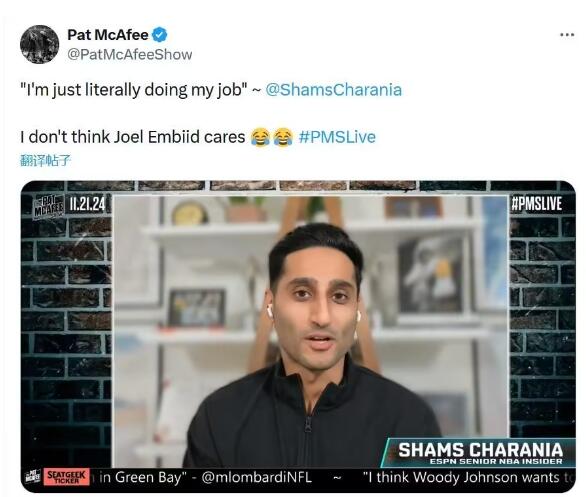This screenshot has height=497, width=586.
Task: Click the small Pat McAfee ticker logo
Action: [x=33, y=477]
